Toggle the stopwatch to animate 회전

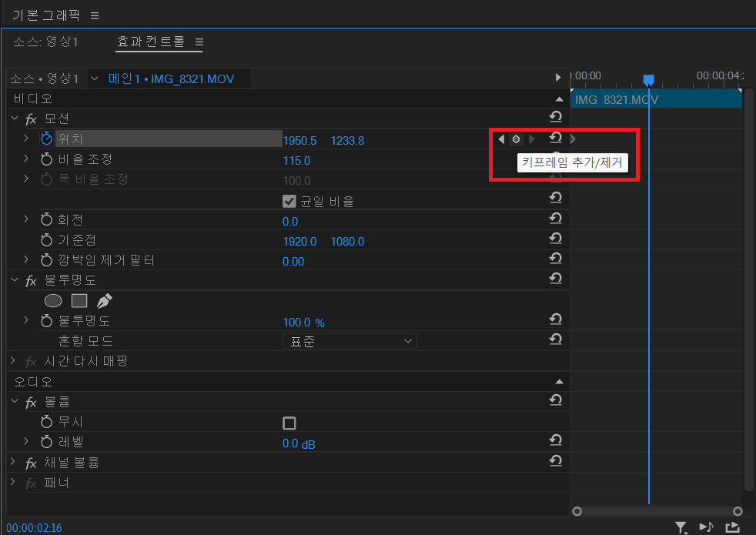coord(45,219)
